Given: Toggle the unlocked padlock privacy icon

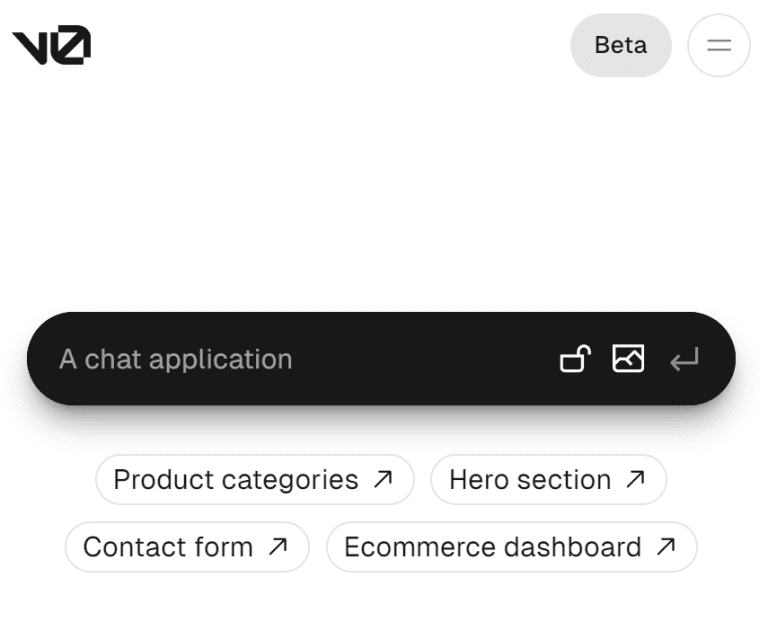Looking at the screenshot, I should tap(575, 358).
